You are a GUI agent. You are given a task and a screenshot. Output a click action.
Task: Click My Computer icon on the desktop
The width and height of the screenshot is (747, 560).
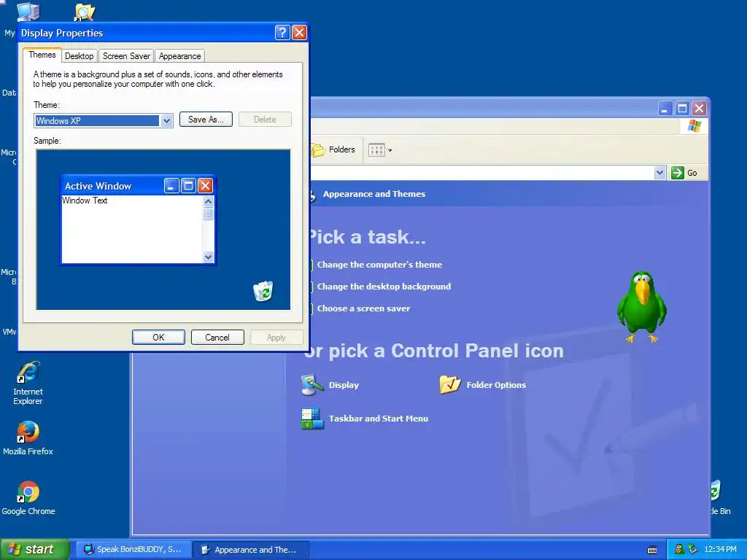[28, 12]
